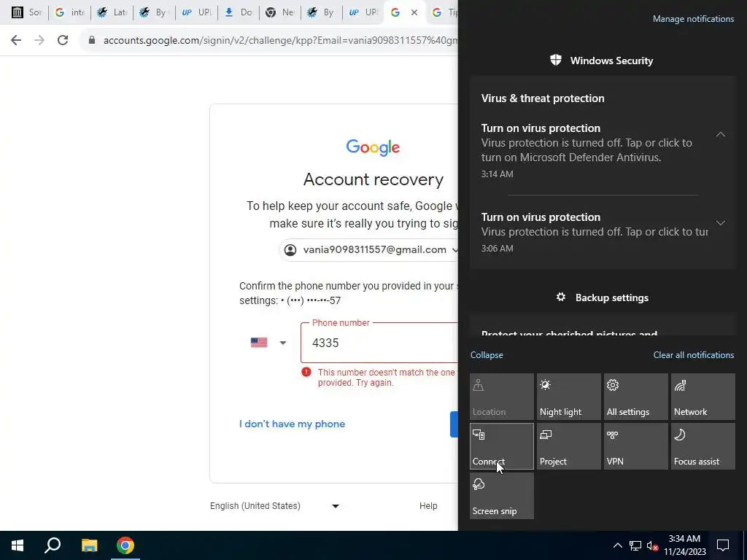This screenshot has width=747, height=560.
Task: Switch to the first 'By' tab
Action: click(x=154, y=12)
